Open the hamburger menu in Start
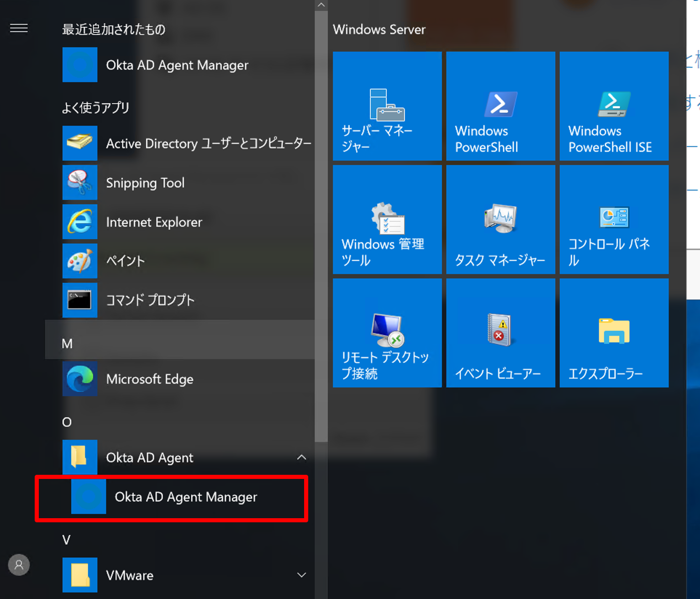Viewport: 700px width, 599px height. 19,28
